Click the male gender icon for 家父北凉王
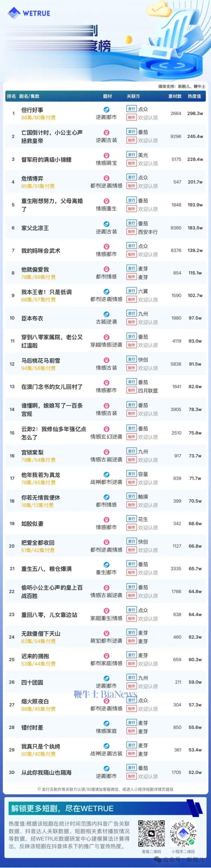 [x=106, y=224]
